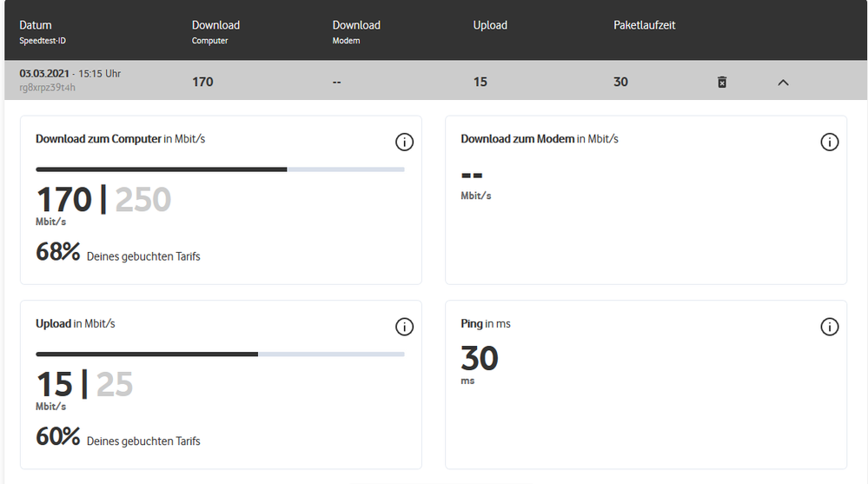
Task: Click info icon for Download zum Computer
Action: pos(404,142)
